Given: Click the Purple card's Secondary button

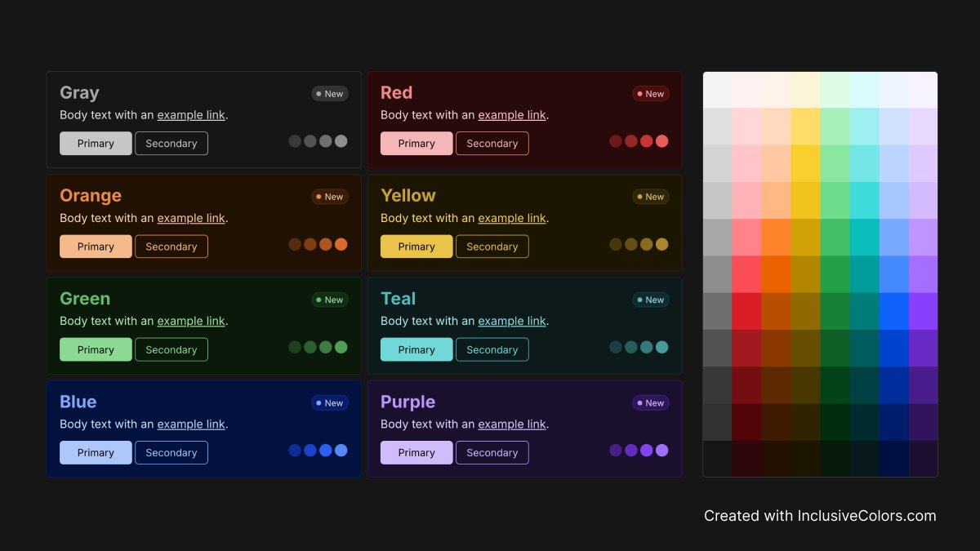Looking at the screenshot, I should tap(492, 452).
